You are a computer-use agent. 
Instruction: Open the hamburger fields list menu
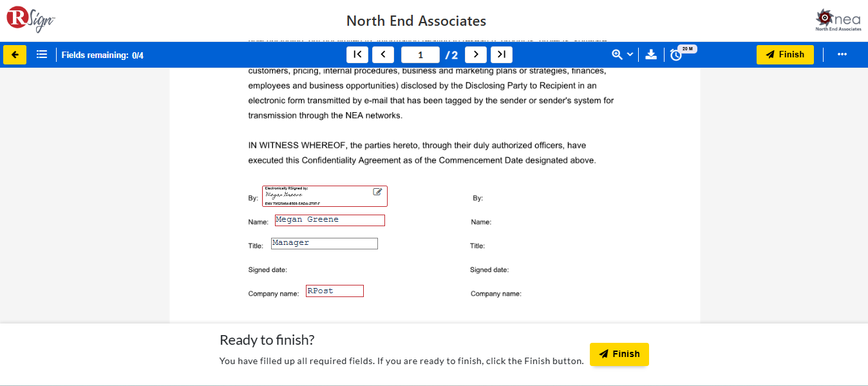pyautogui.click(x=42, y=55)
